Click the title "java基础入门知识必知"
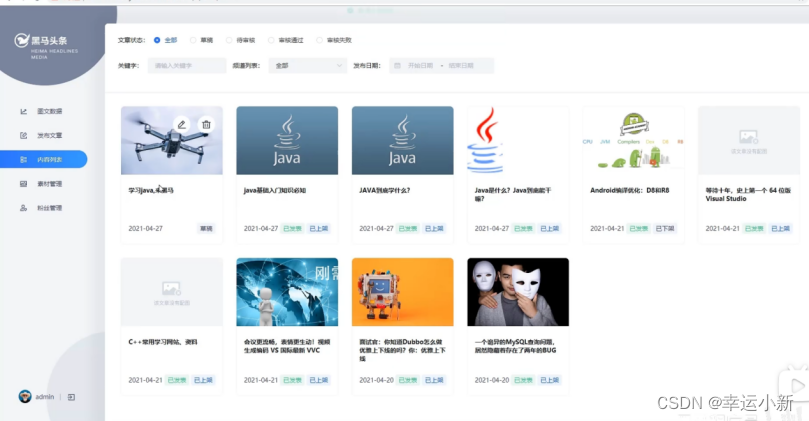809x421 pixels. pyautogui.click(x=275, y=190)
